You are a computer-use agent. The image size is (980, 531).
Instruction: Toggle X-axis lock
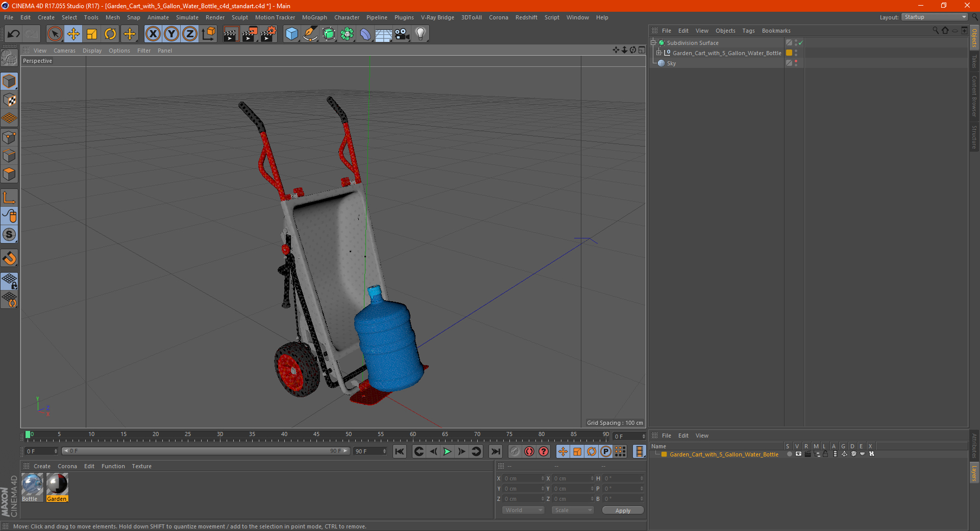153,34
